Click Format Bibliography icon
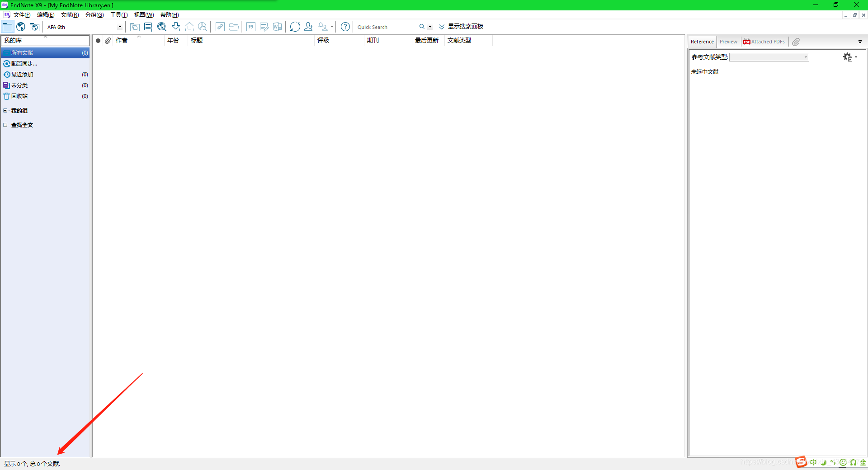 (264, 27)
